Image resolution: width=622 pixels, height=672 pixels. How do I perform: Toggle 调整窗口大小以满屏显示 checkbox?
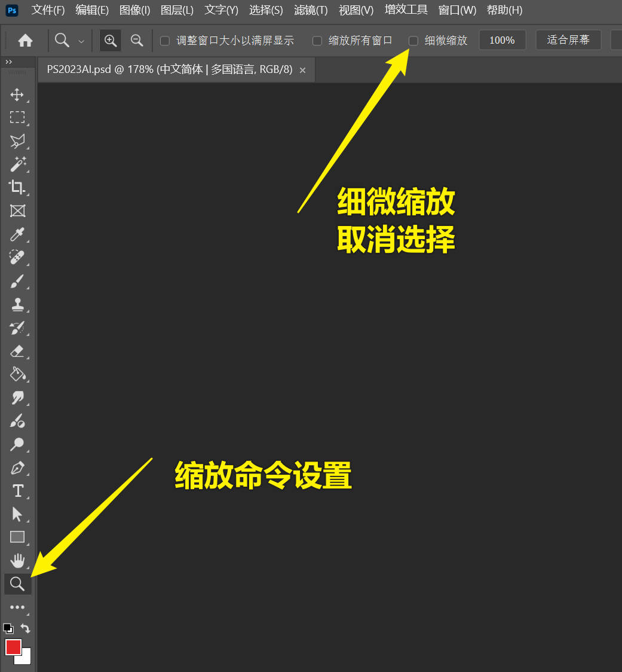pyautogui.click(x=164, y=41)
